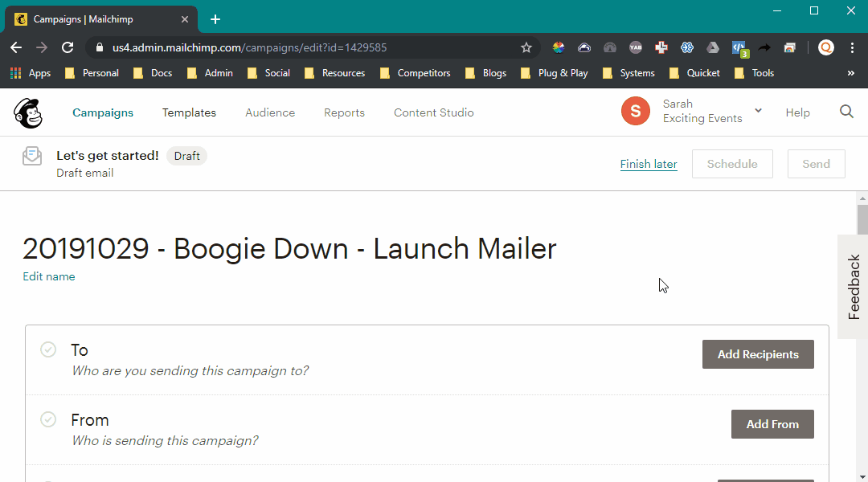Click the black arrow extension icon

point(764,47)
